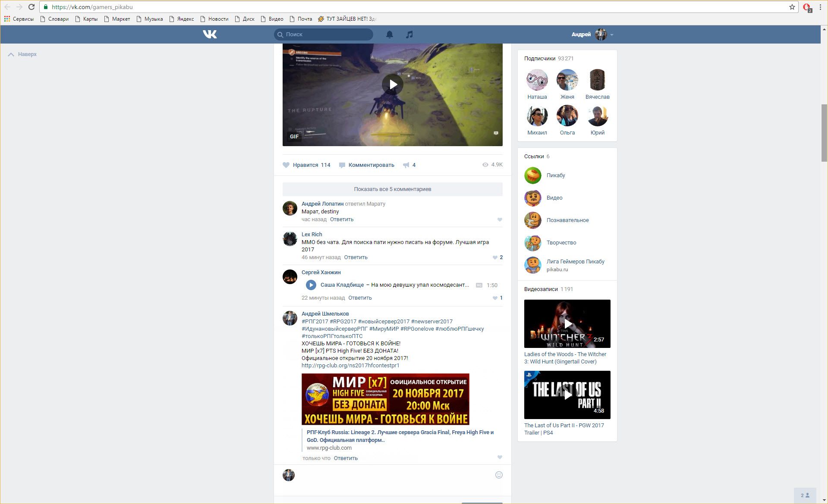Image resolution: width=828 pixels, height=504 pixels.
Task: Open the notifications bell
Action: 389,34
